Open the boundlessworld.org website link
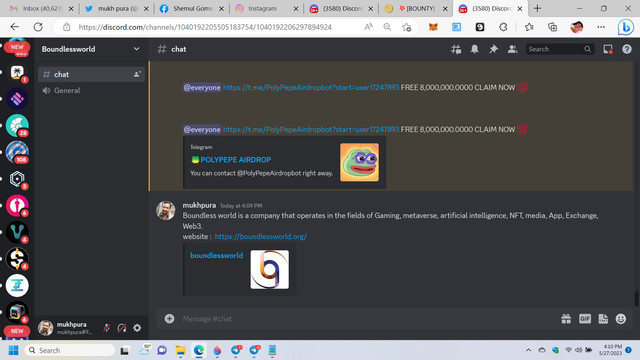This screenshot has width=640, height=360. [x=261, y=236]
